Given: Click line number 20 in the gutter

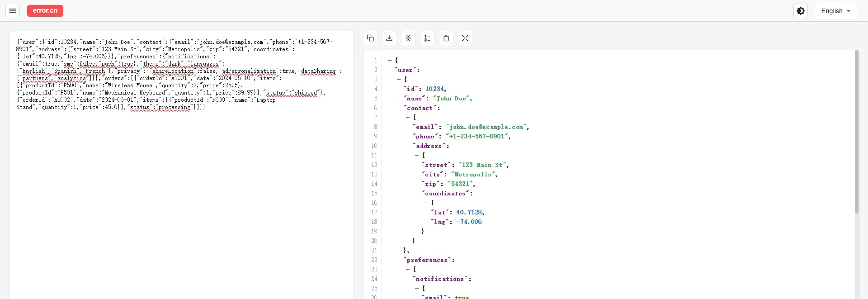Looking at the screenshot, I should pos(374,241).
